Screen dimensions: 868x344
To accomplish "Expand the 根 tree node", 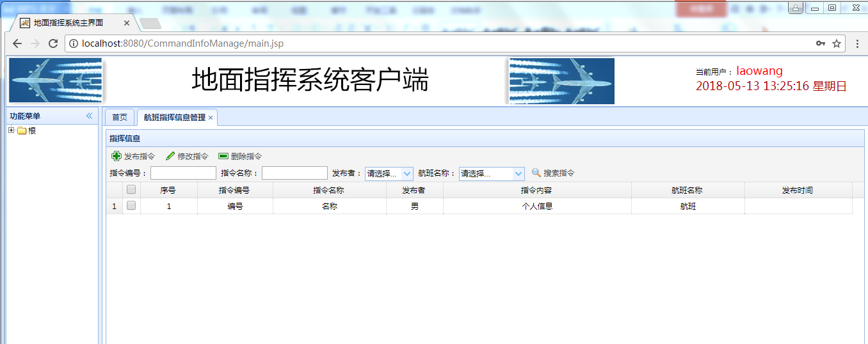I will click(x=11, y=130).
